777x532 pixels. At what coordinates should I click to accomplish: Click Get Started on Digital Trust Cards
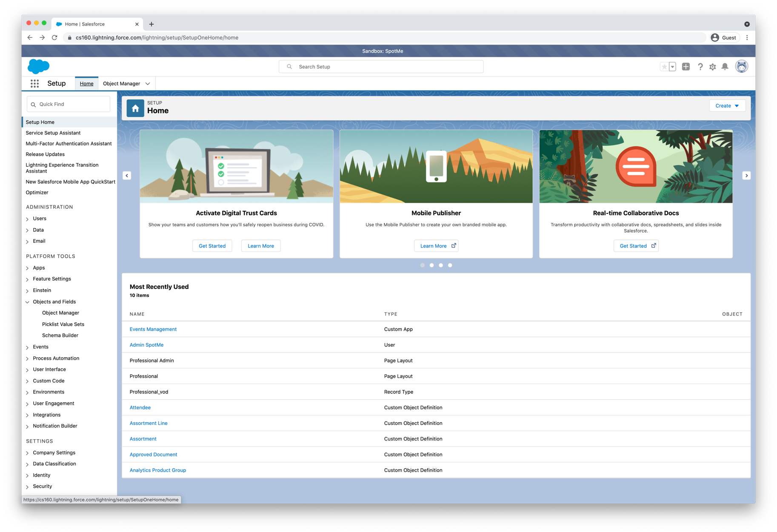coord(212,246)
